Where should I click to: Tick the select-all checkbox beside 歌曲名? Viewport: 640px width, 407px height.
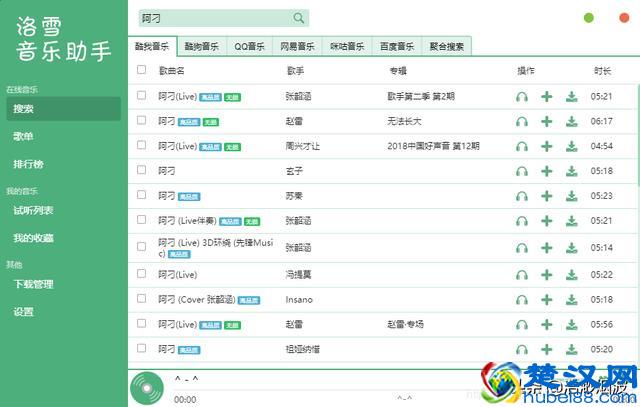click(142, 70)
